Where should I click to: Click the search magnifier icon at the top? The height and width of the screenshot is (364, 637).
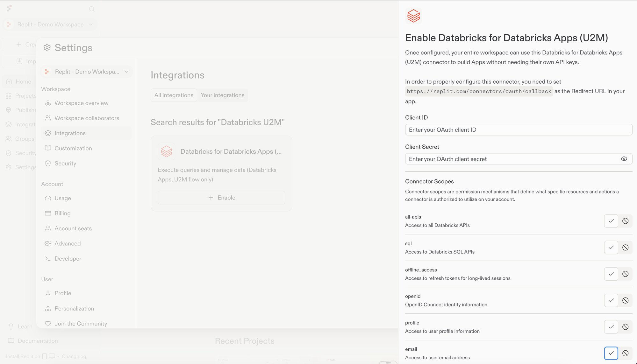point(92,9)
